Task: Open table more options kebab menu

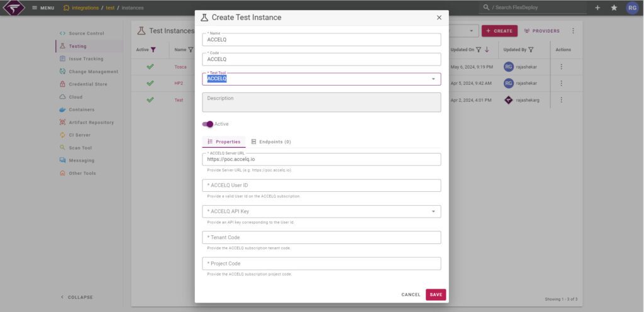Action: [573, 31]
